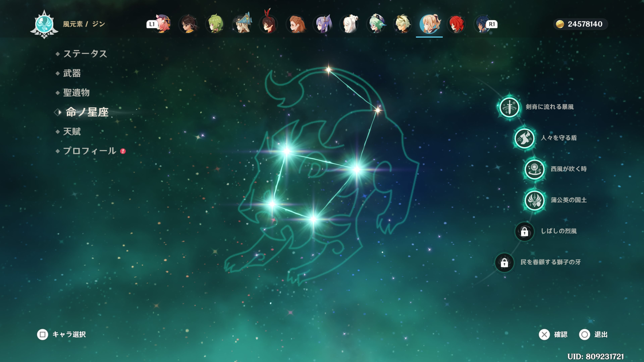This screenshot has width=644, height=362.
Task: Open the 天賦 talents menu
Action: tap(72, 131)
